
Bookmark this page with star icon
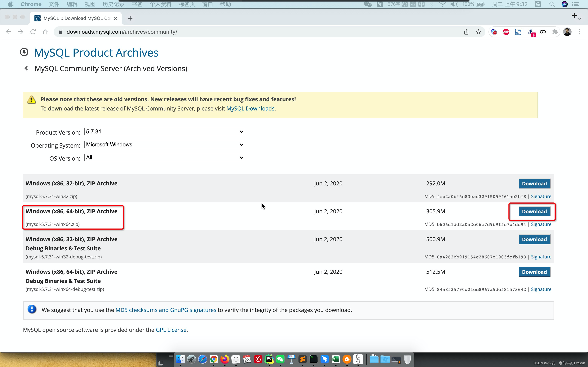click(478, 32)
